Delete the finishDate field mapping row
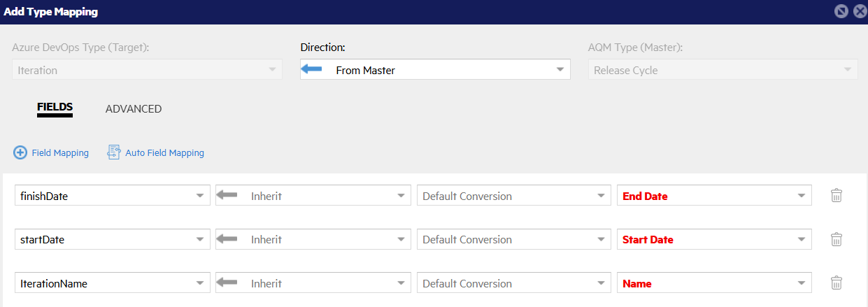This screenshot has width=868, height=307. (836, 196)
